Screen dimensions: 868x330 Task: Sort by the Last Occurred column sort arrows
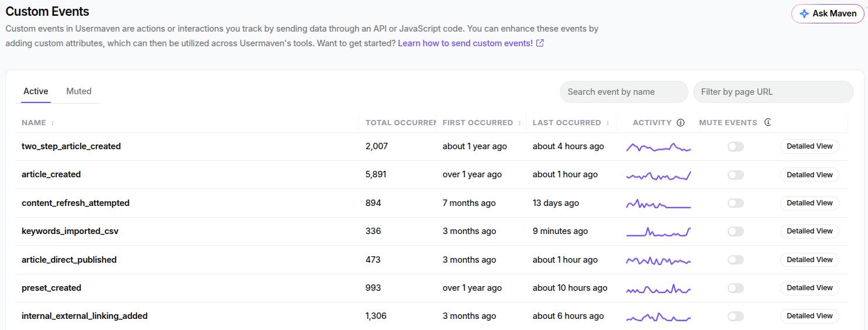[608, 123]
